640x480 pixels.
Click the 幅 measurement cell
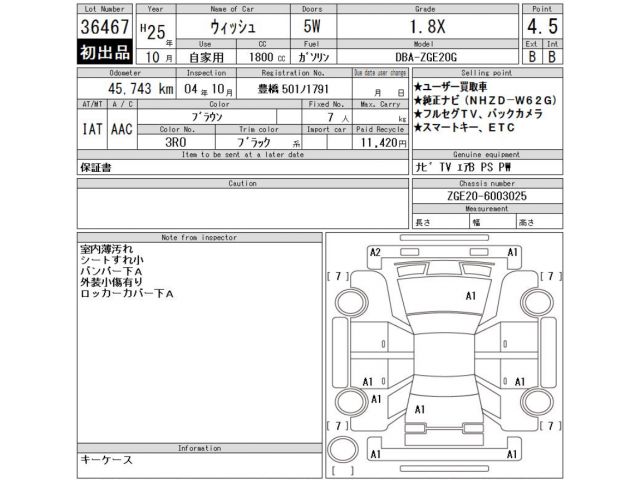(493, 222)
